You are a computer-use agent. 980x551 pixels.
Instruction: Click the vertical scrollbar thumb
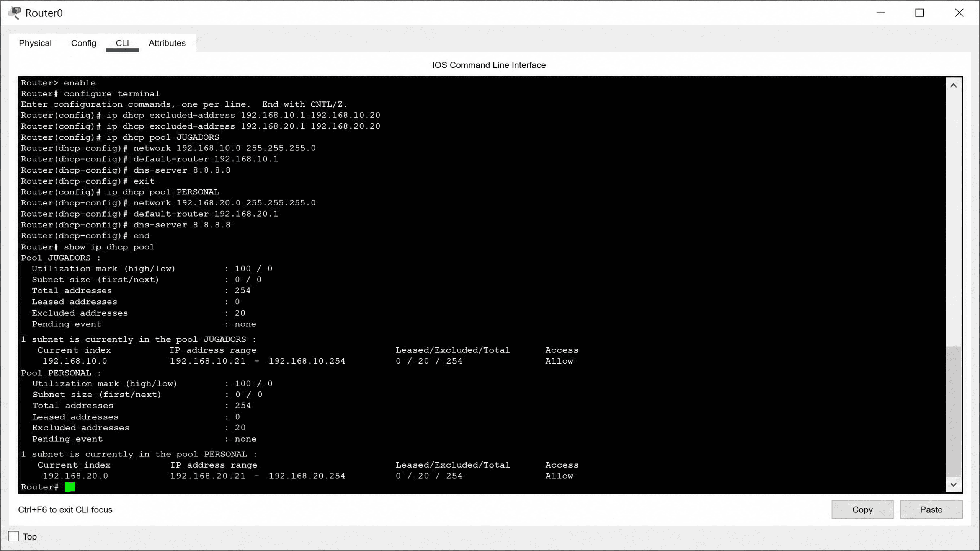coord(953,411)
